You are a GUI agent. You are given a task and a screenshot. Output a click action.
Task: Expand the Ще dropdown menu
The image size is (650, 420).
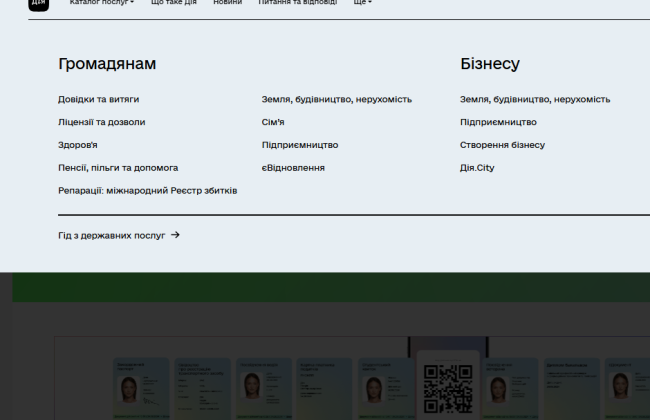363,2
